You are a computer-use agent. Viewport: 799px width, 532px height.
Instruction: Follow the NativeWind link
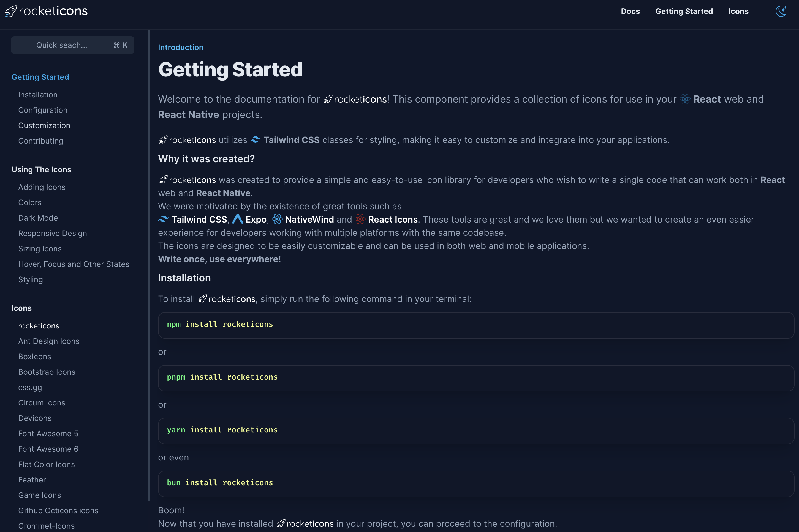click(310, 220)
